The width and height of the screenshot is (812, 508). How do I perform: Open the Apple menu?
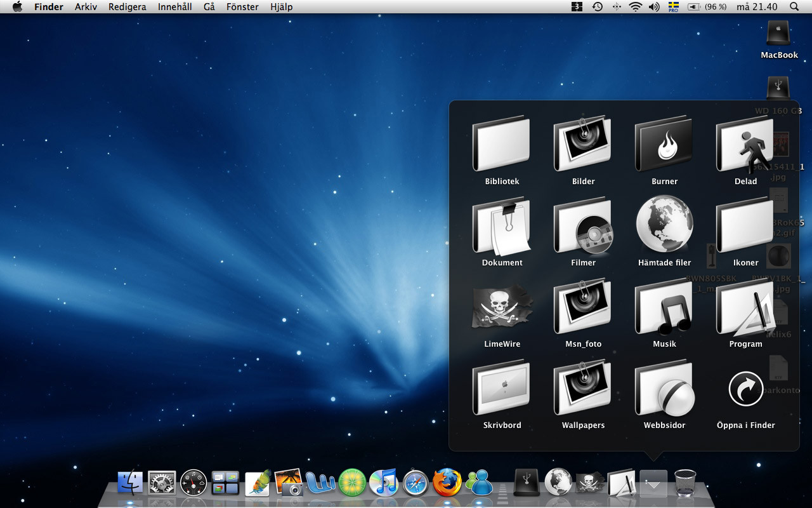[x=18, y=7]
